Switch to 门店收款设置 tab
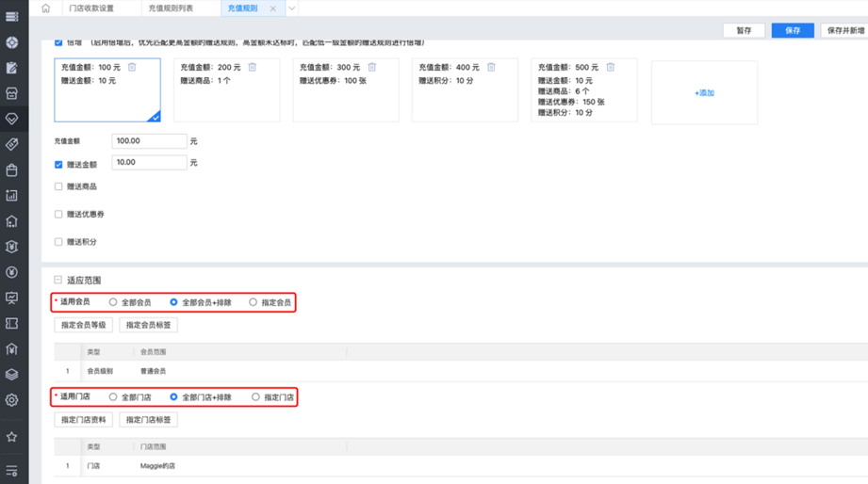Image resolution: width=868 pixels, height=484 pixels. 91,8
